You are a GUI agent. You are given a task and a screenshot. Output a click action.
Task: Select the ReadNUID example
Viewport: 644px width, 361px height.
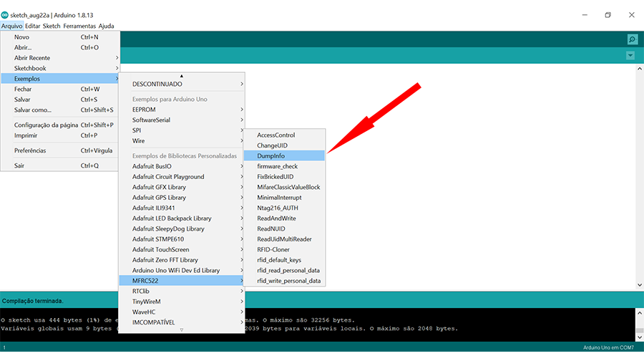pos(271,228)
